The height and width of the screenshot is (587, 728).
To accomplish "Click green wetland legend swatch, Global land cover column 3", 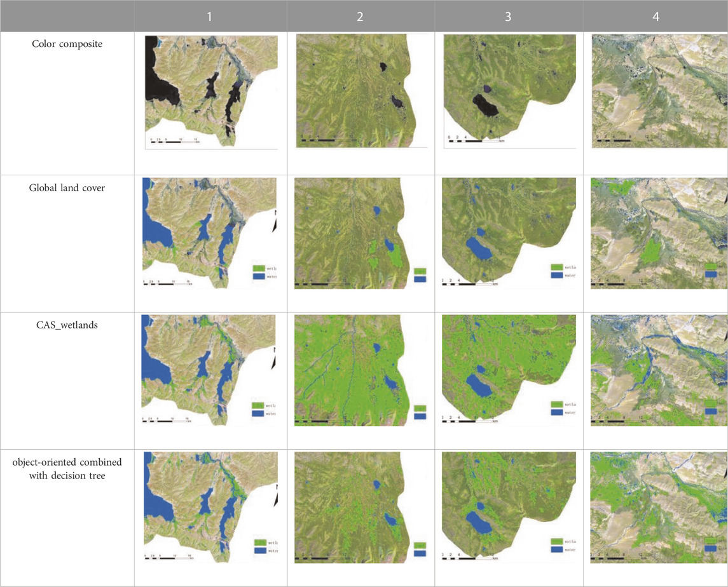I will [557, 267].
